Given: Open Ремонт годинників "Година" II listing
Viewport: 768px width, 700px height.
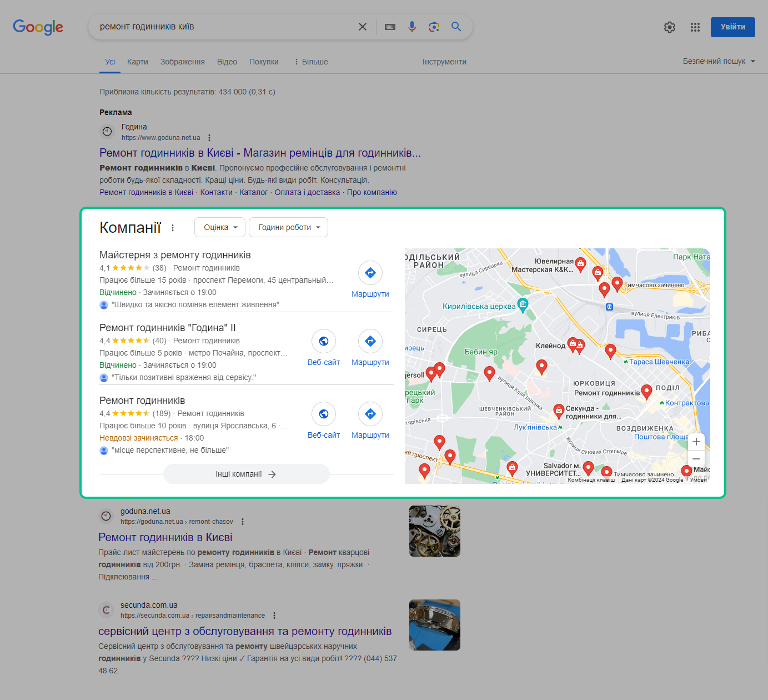Looking at the screenshot, I should [168, 328].
